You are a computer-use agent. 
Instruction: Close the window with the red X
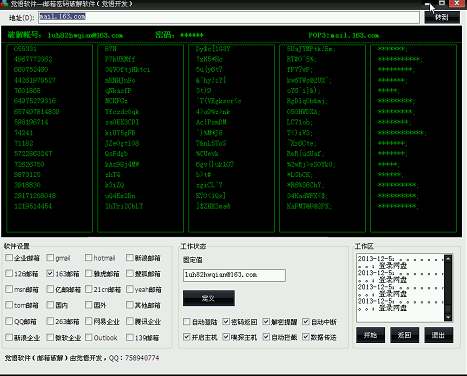click(x=457, y=3)
